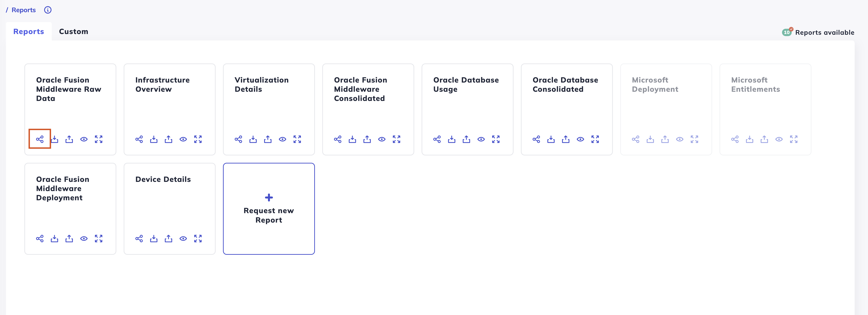Preview Infrastructure Overview with the eye icon
The width and height of the screenshot is (868, 315).
click(x=183, y=139)
